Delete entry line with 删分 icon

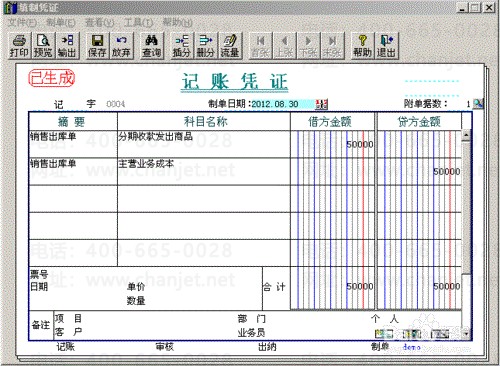click(x=206, y=46)
